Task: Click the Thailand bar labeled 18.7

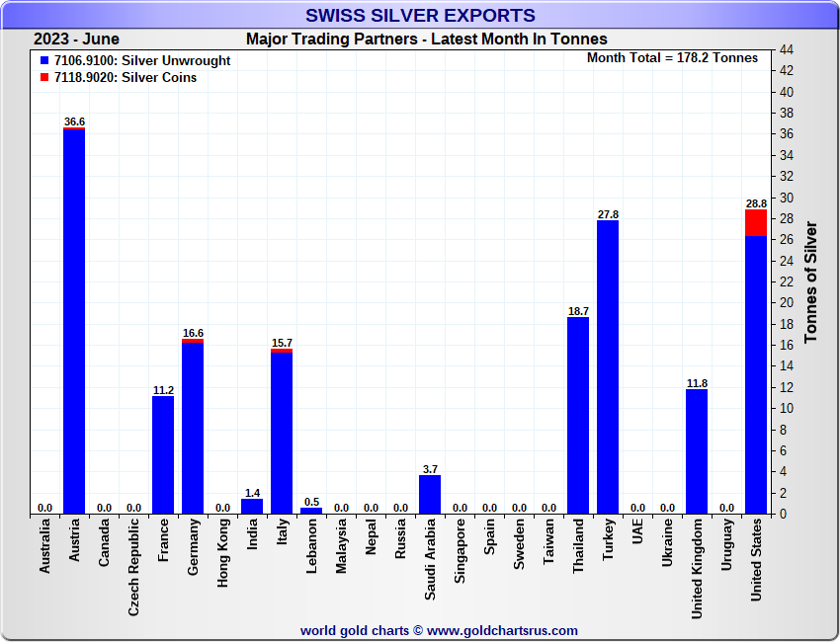Action: click(x=578, y=416)
